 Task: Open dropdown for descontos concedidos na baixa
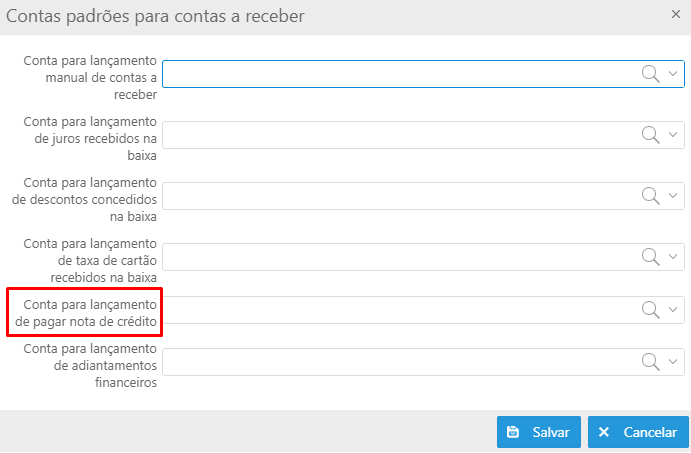673,195
